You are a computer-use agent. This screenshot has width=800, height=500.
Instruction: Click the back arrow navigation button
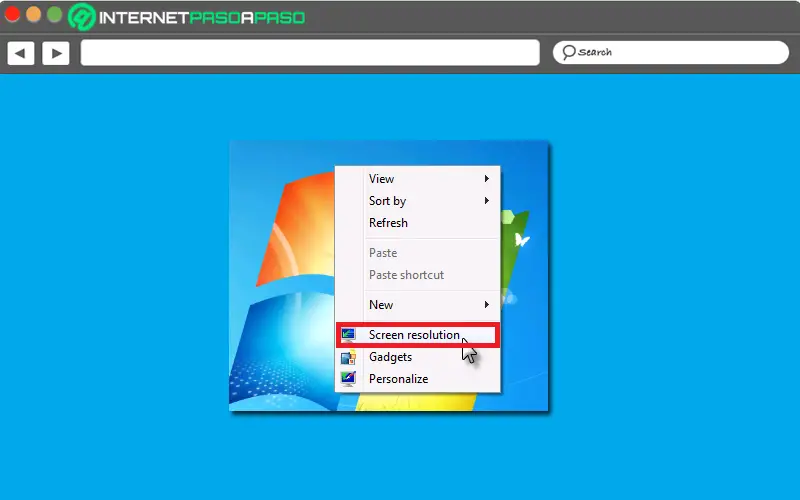point(21,53)
